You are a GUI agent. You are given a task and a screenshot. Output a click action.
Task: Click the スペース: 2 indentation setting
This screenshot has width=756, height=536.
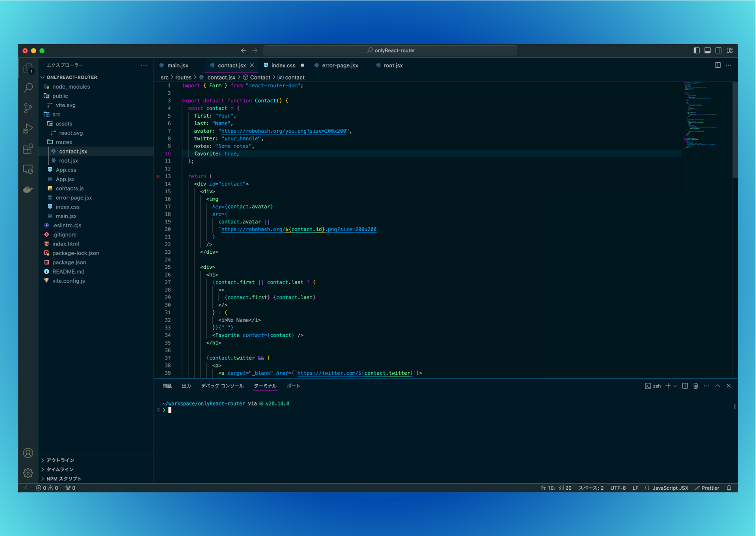coord(591,488)
